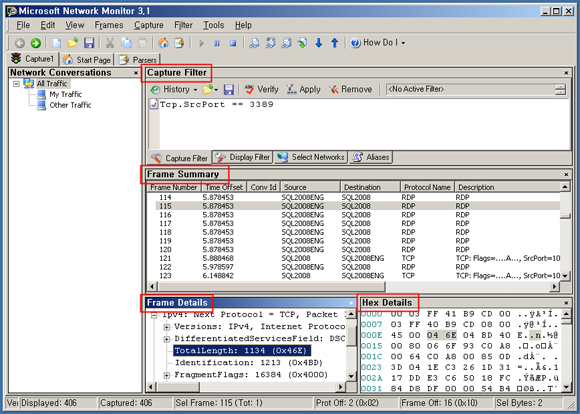Viewport: 580px width, 414px height.
Task: Click the Remove filter button
Action: tap(350, 90)
